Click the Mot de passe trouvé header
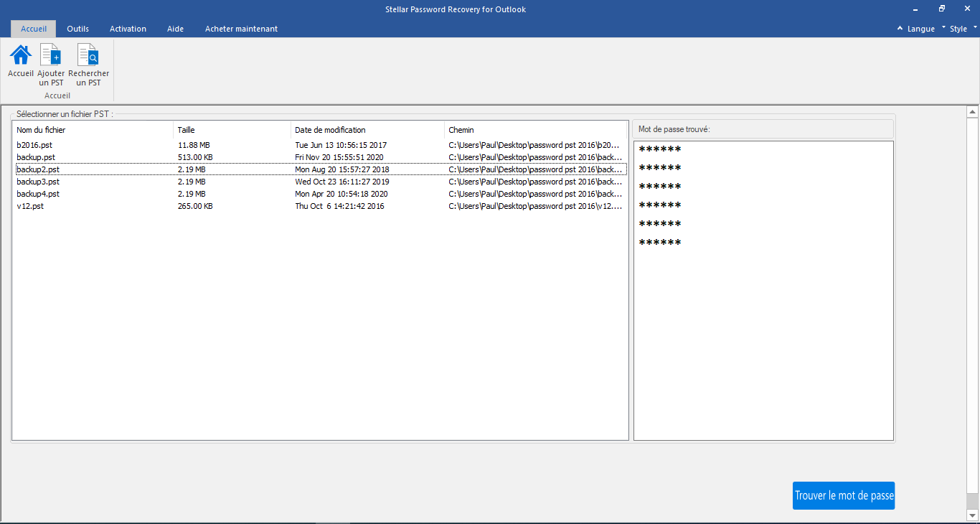This screenshot has height=524, width=980. click(x=763, y=129)
